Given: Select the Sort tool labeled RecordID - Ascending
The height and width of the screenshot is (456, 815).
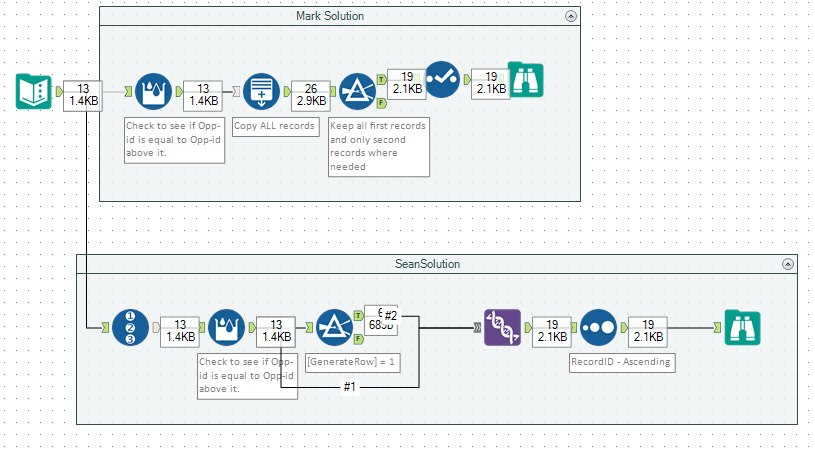Looking at the screenshot, I should [x=598, y=328].
